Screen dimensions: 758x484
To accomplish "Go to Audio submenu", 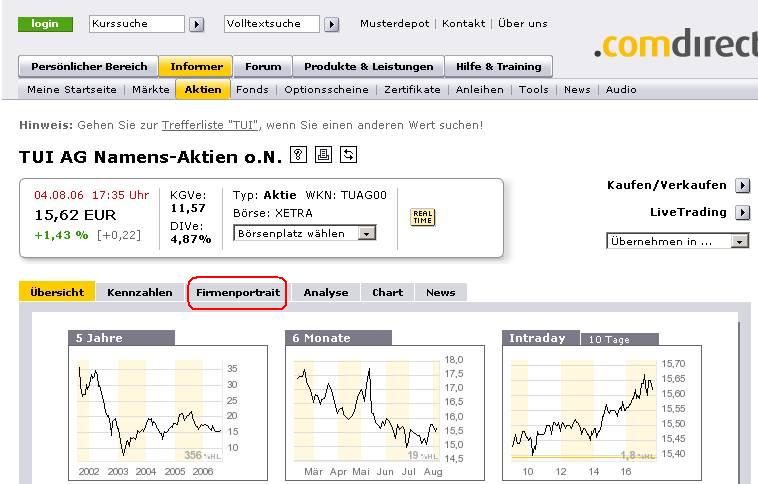I will click(x=621, y=89).
